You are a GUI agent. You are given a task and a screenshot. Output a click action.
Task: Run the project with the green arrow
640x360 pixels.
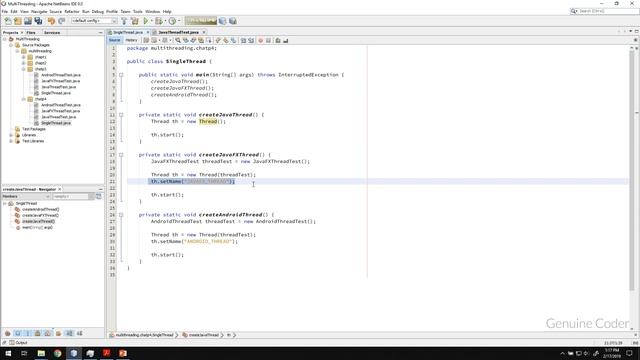click(146, 21)
